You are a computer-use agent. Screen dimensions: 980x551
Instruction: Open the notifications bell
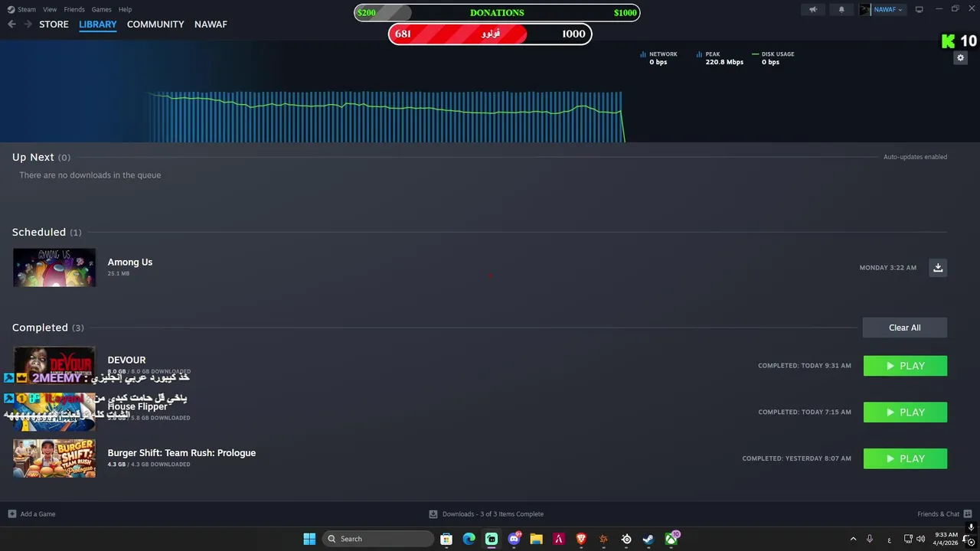click(x=841, y=9)
